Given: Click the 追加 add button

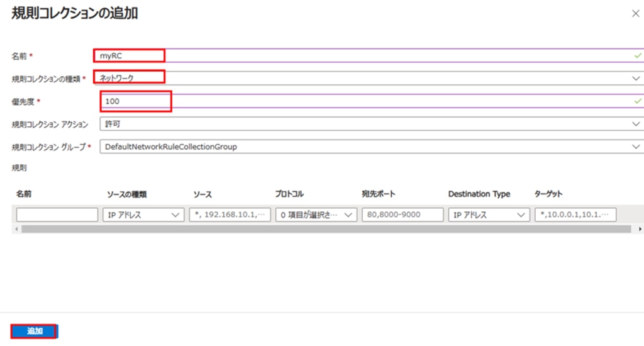Looking at the screenshot, I should (35, 331).
